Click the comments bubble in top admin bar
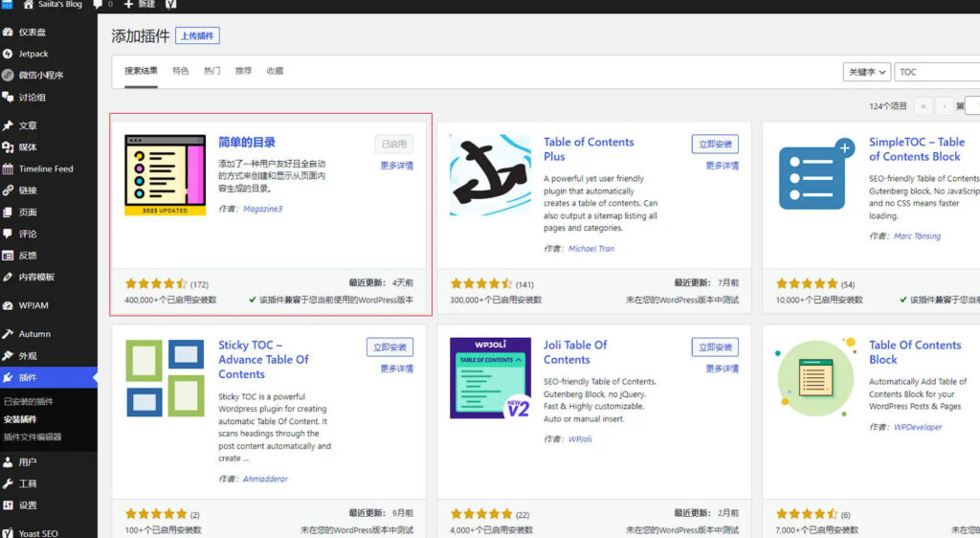 (x=99, y=5)
